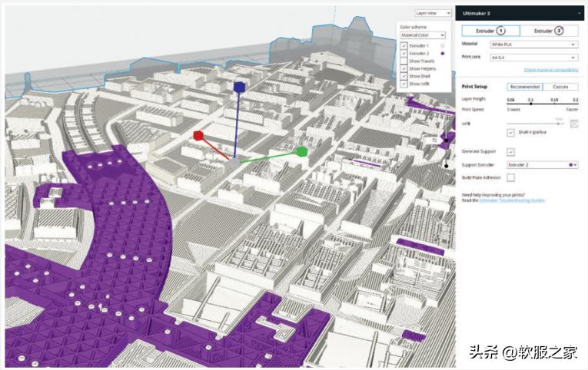This screenshot has width=588, height=370.
Task: Select the Extruder 1 tab
Action: pos(491,31)
